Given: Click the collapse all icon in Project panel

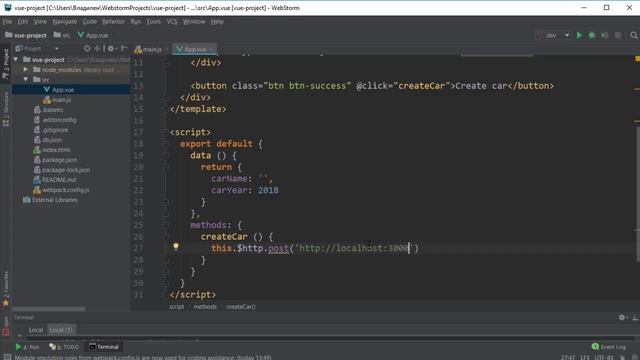Looking at the screenshot, I should pos(97,49).
